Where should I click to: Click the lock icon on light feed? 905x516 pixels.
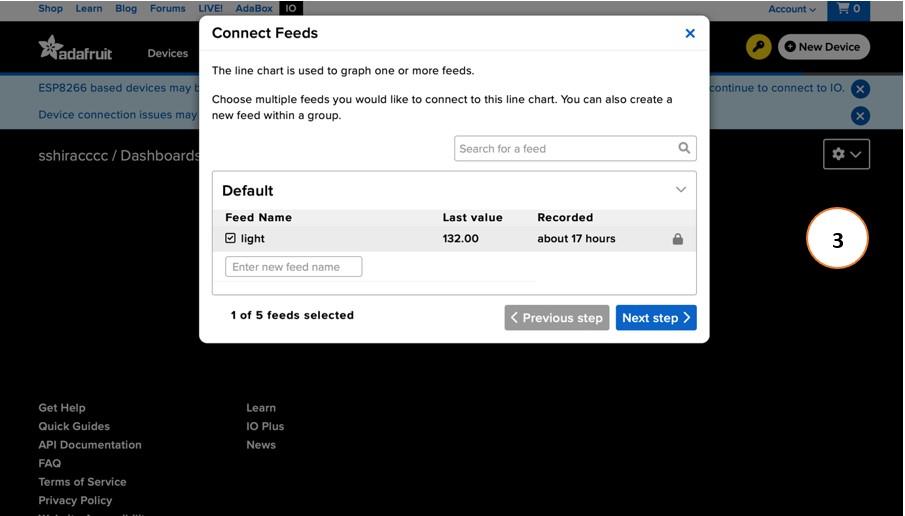point(678,238)
